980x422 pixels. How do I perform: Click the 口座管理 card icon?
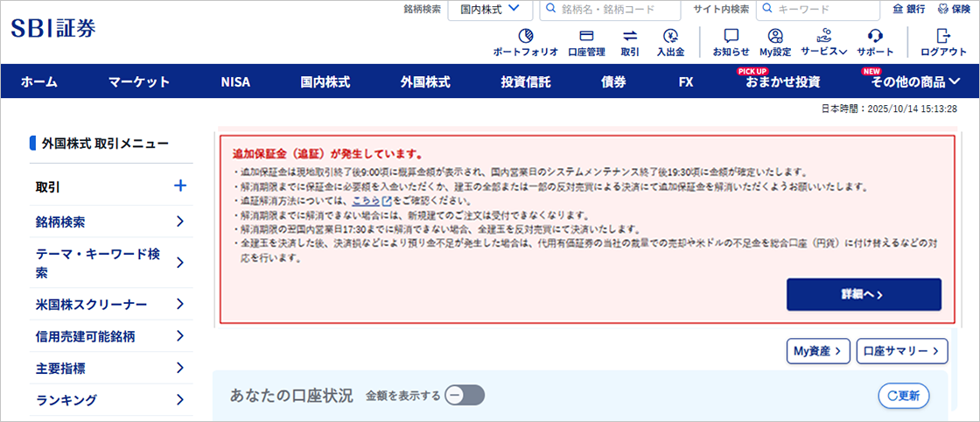(x=586, y=36)
